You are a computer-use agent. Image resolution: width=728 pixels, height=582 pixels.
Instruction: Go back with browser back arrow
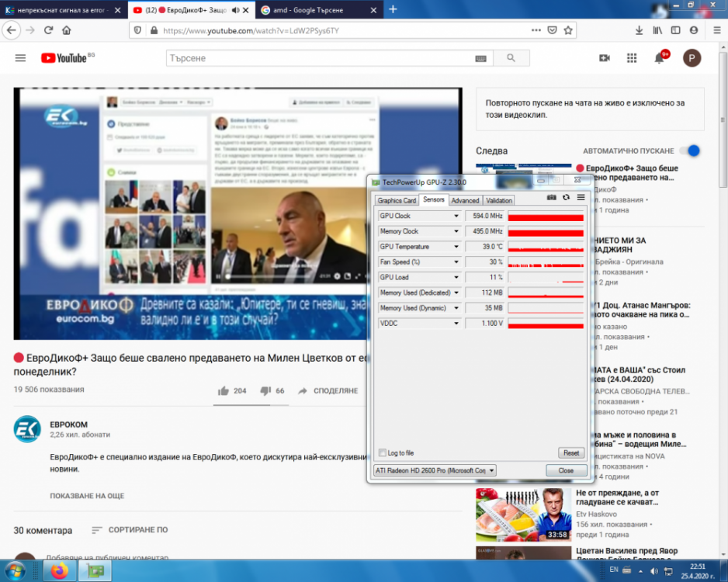(x=12, y=30)
